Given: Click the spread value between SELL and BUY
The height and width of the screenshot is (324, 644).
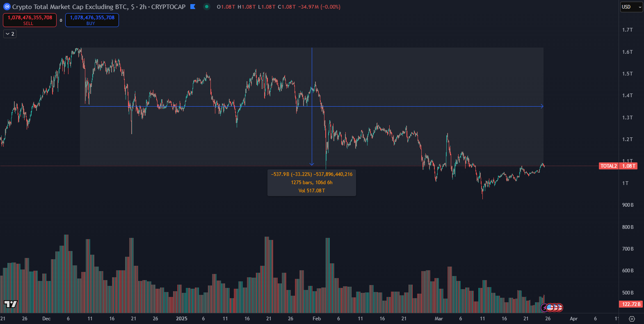Looking at the screenshot, I should tap(61, 20).
